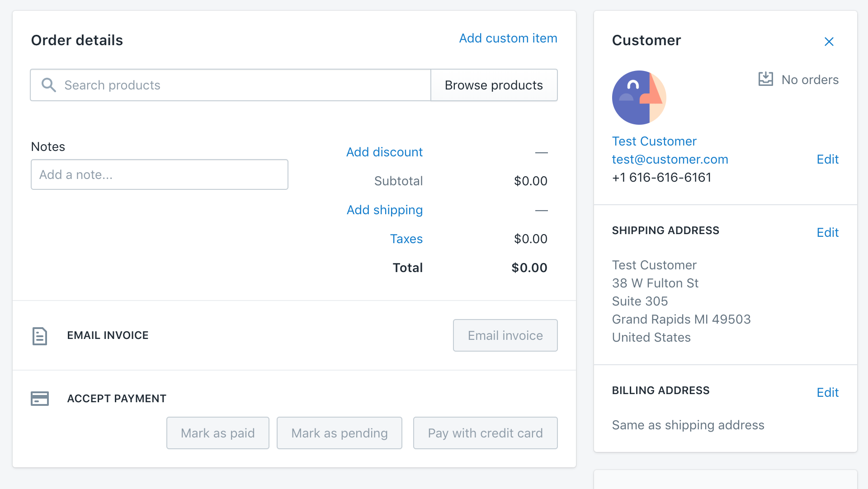Click the Taxes link

[x=406, y=239]
